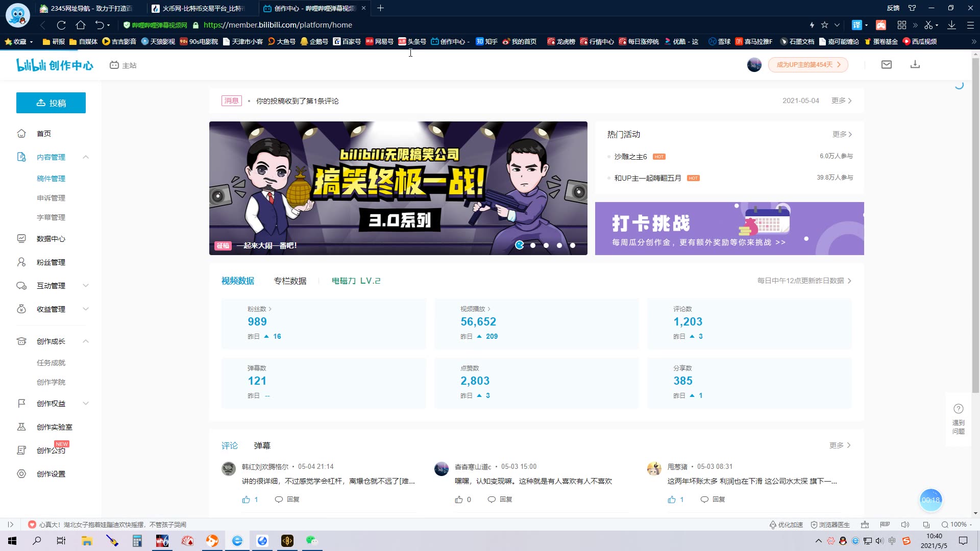Image resolution: width=980 pixels, height=551 pixels.
Task: Like the comment by 韩红刘欢腾格尔
Action: click(x=246, y=499)
